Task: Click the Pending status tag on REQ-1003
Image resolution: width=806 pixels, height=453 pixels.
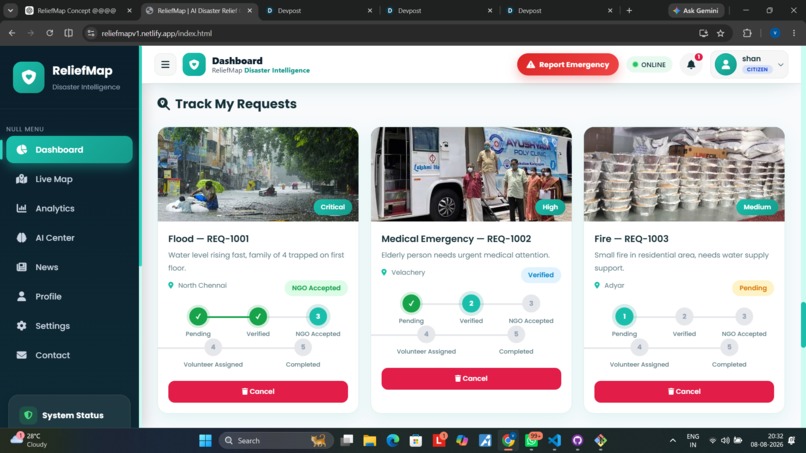Action: (x=753, y=288)
